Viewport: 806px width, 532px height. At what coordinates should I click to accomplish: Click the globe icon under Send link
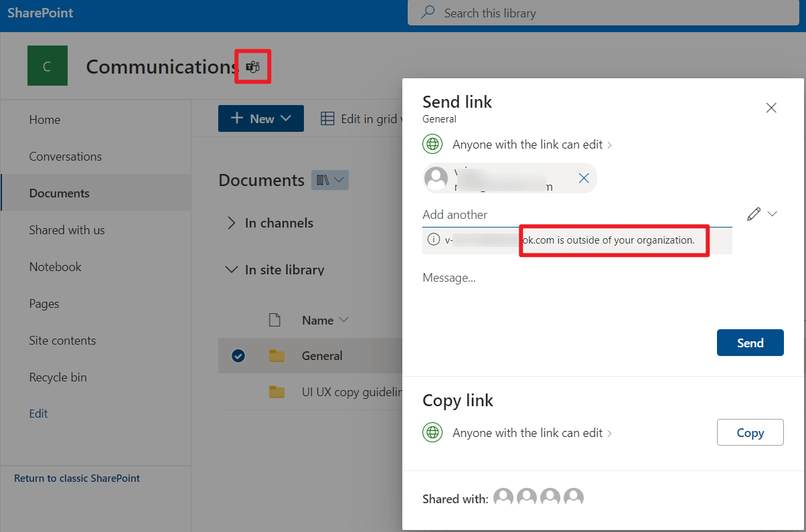click(x=432, y=144)
